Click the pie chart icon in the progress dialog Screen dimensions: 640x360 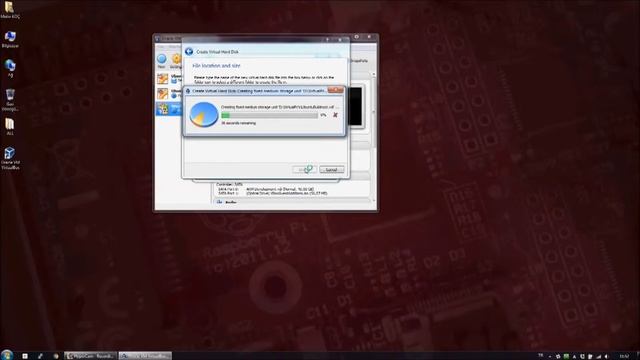[203, 115]
